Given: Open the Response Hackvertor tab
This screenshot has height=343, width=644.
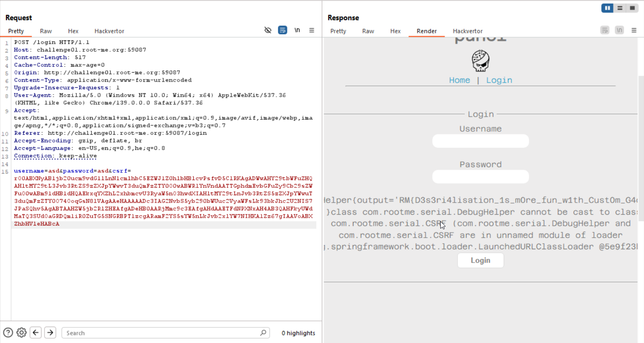Looking at the screenshot, I should (467, 31).
